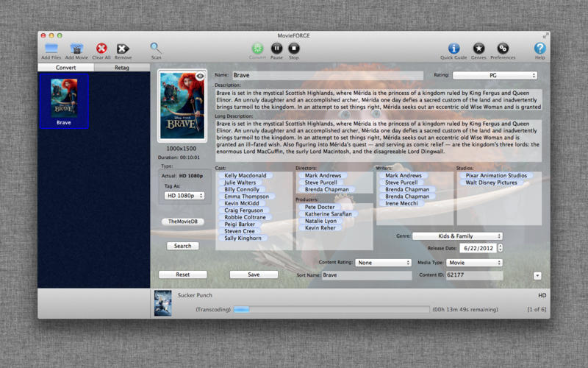Click the Scan magnifier icon
Screen dimensions: 588x368
(x=156, y=48)
